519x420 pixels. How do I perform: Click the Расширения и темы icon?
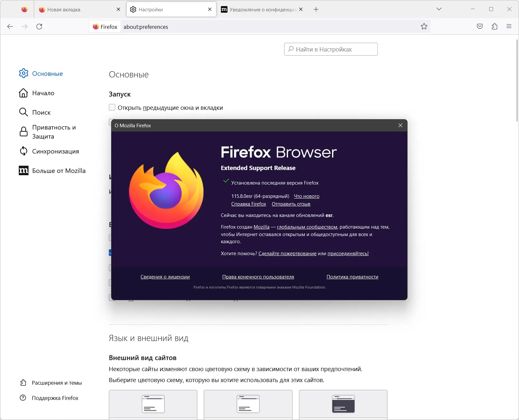pyautogui.click(x=22, y=382)
